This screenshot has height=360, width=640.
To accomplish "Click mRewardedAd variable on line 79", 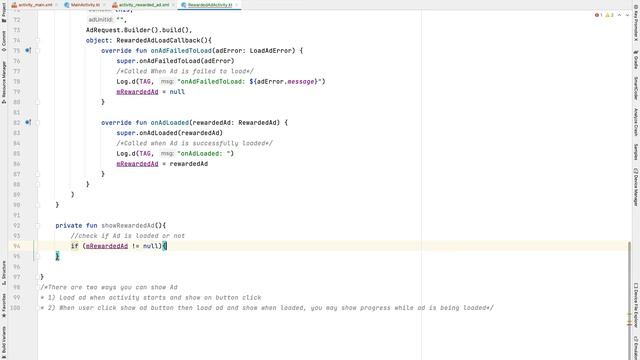I will [x=137, y=92].
